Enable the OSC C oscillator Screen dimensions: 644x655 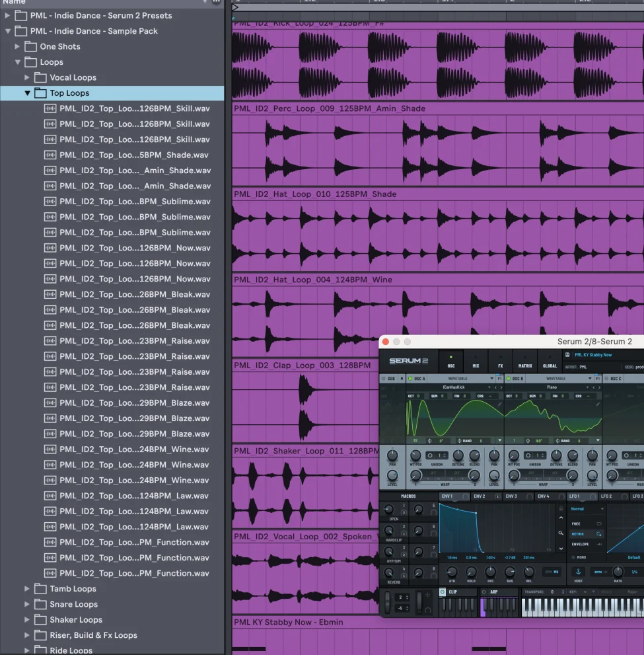click(x=606, y=379)
